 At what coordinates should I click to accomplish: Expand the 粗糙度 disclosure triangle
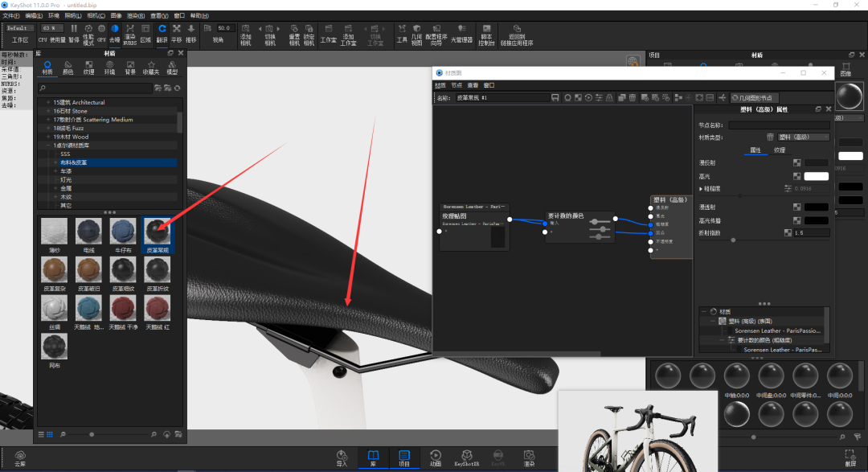[x=701, y=189]
